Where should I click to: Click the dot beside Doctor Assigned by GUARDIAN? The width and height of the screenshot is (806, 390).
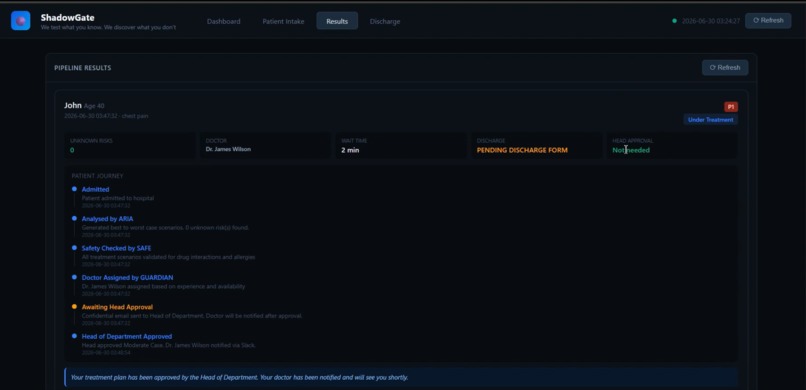[75, 277]
